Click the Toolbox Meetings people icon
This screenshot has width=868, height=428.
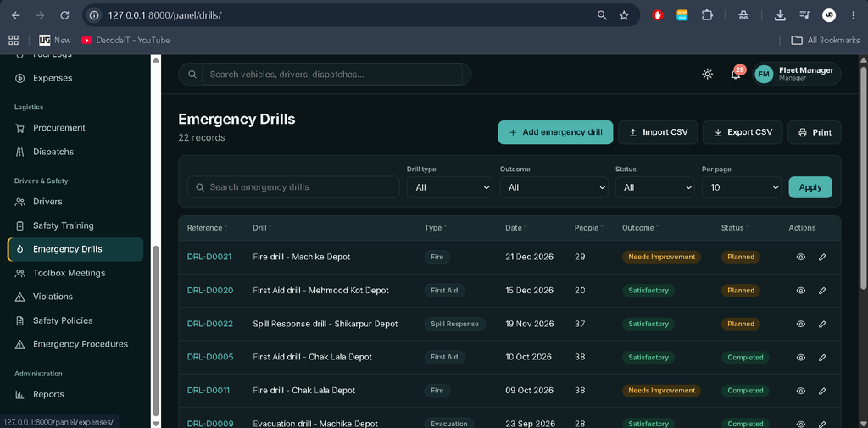20,273
